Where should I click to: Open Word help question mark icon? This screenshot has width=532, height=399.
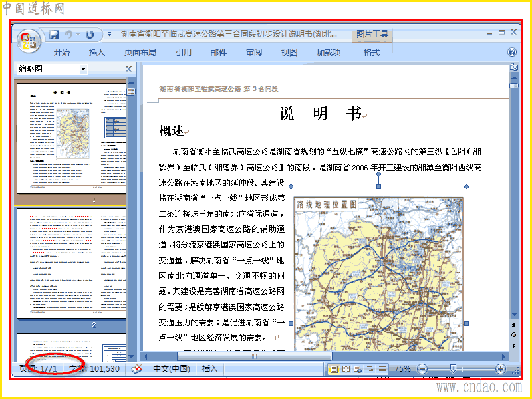click(x=511, y=52)
